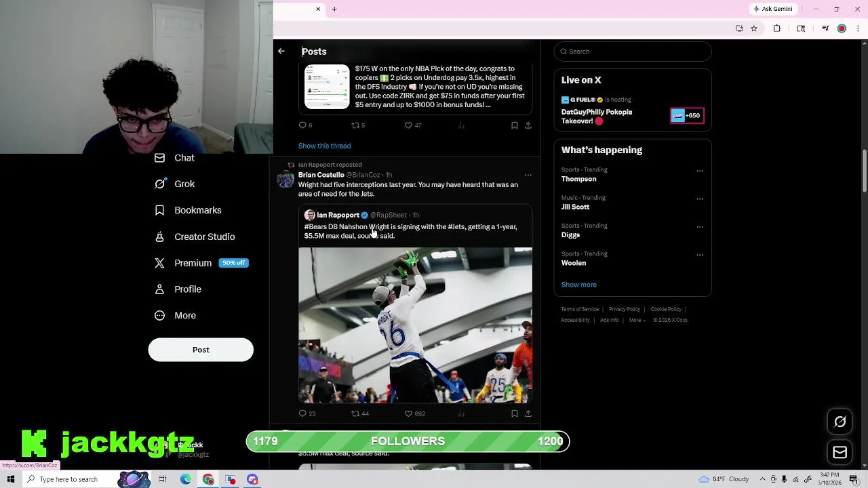Open Bookmarks in the sidebar
This screenshot has width=868, height=488.
pyautogui.click(x=188, y=210)
